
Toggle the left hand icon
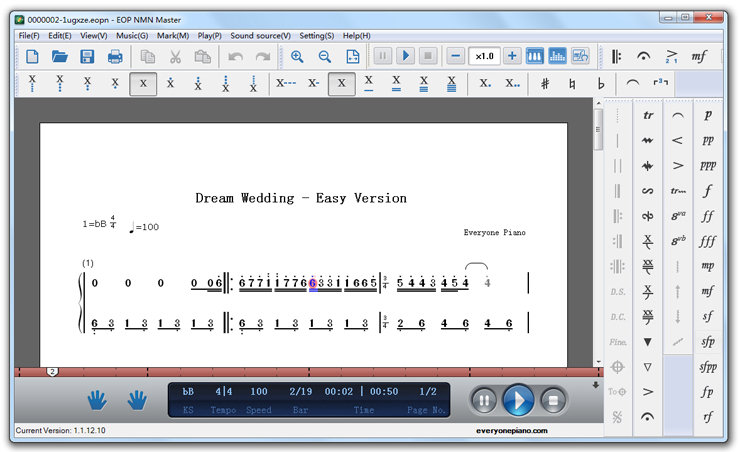[97, 401]
